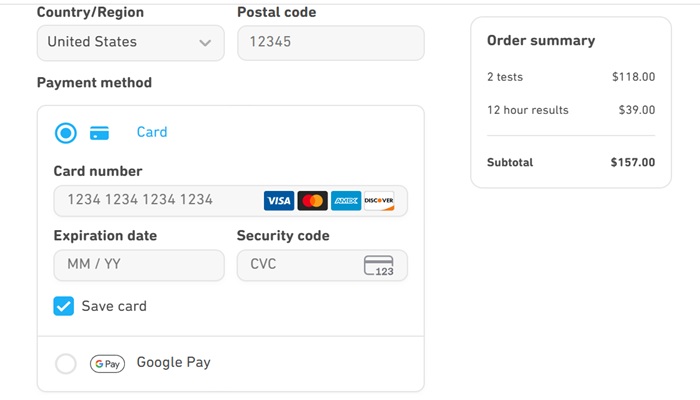Focus the Postal code field
Image resolution: width=700 pixels, height=400 pixels.
coord(330,43)
